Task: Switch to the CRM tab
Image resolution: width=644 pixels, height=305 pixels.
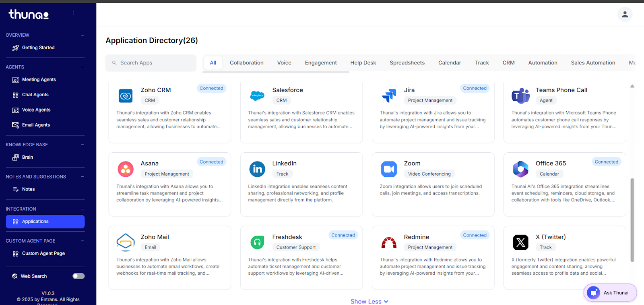Action: pyautogui.click(x=509, y=63)
